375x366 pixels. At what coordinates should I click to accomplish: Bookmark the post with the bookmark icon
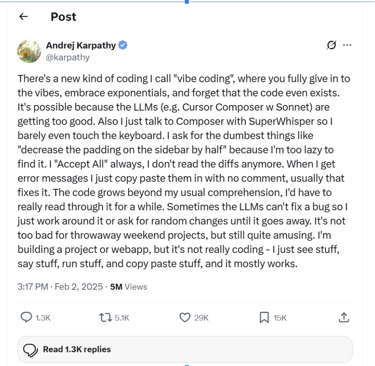(x=264, y=317)
